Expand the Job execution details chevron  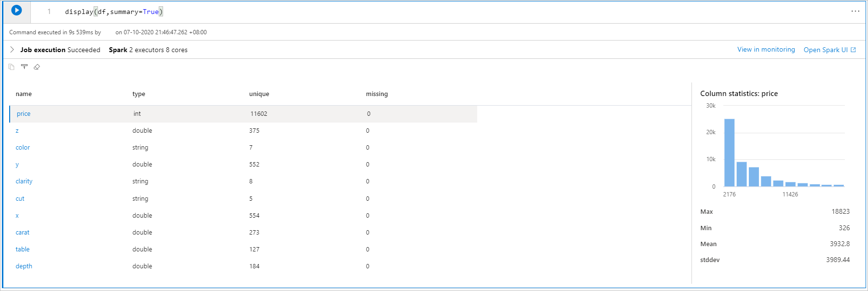tap(12, 50)
